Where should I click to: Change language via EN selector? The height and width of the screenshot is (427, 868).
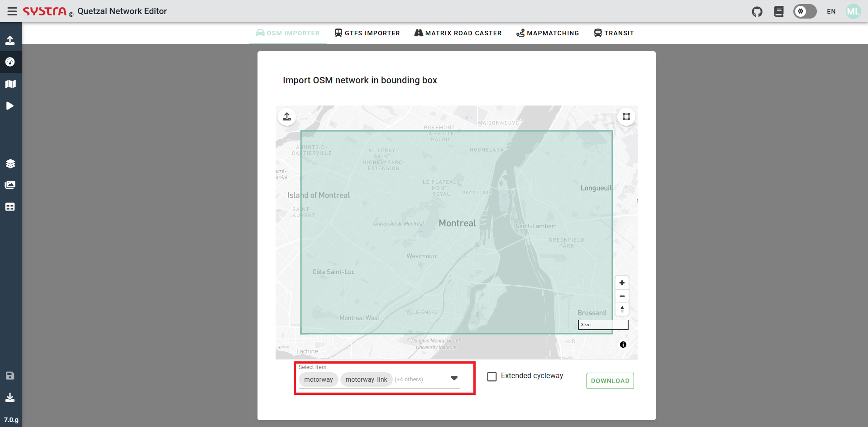[831, 11]
